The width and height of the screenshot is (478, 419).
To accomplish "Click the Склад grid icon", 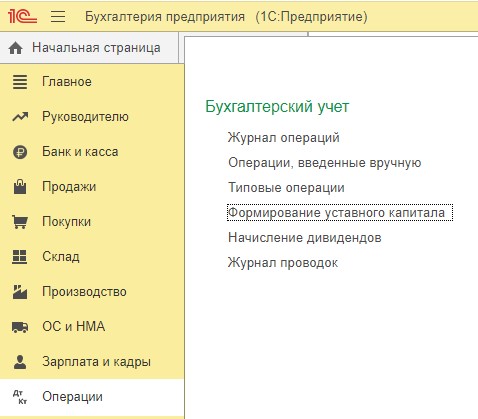I will (20, 257).
